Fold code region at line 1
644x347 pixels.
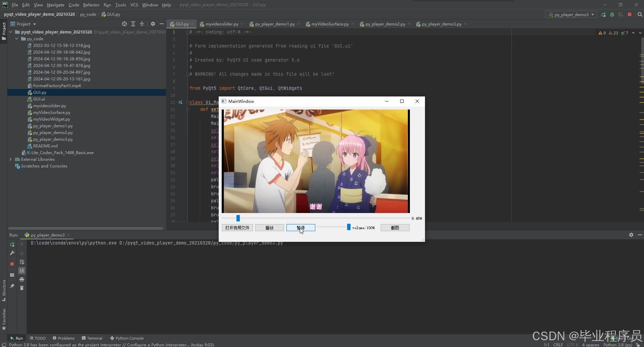(187, 32)
